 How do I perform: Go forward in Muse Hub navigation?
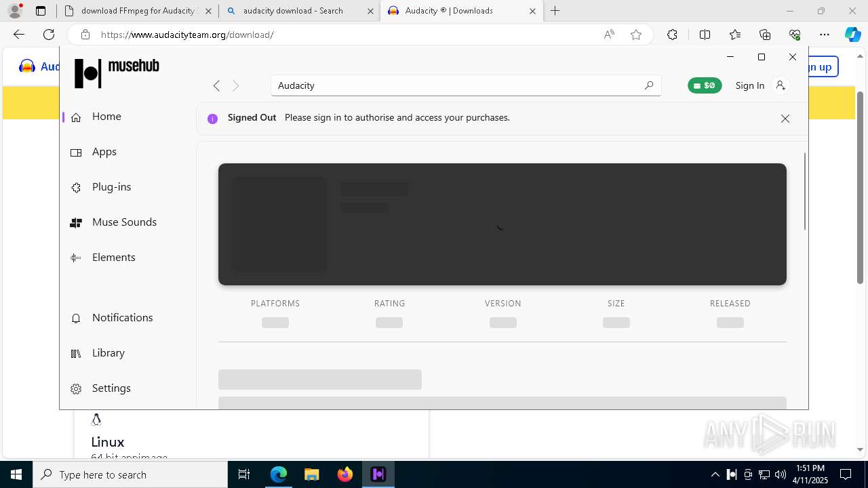tap(236, 85)
